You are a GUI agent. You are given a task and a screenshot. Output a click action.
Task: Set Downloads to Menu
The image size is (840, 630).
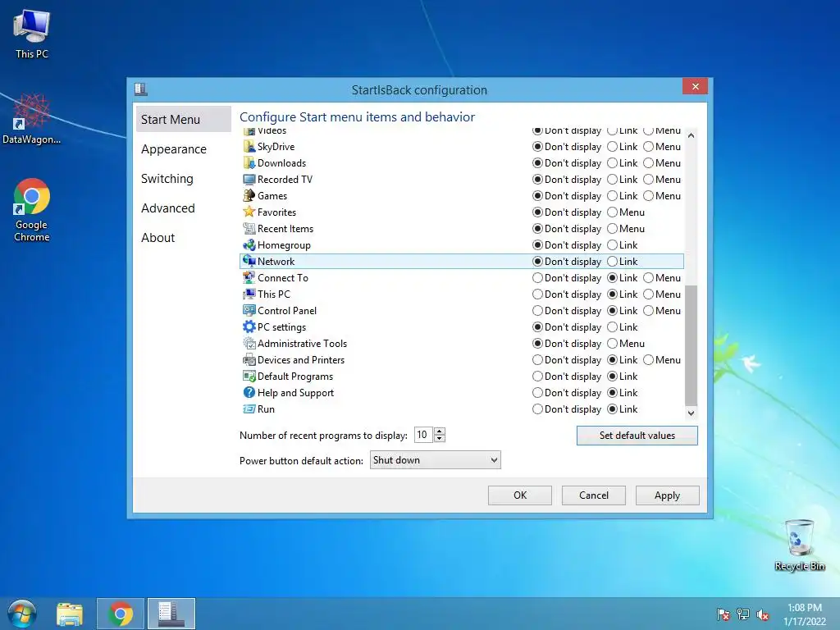pos(648,163)
